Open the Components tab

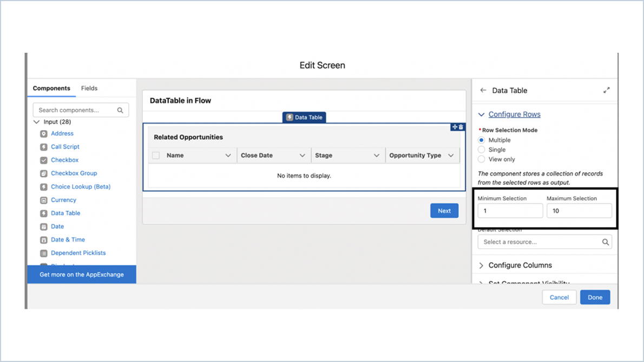point(51,88)
